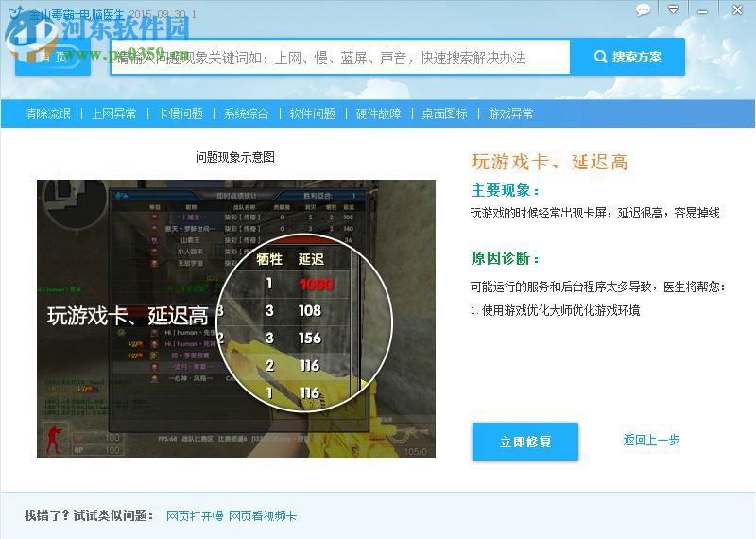Click the 立即修复 repair button
This screenshot has height=539, width=756.
525,442
